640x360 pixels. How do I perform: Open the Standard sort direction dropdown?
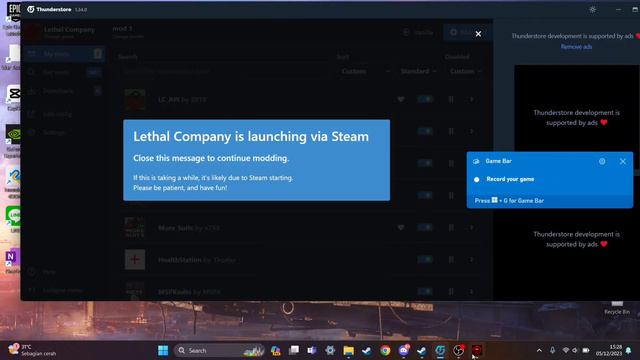point(418,71)
